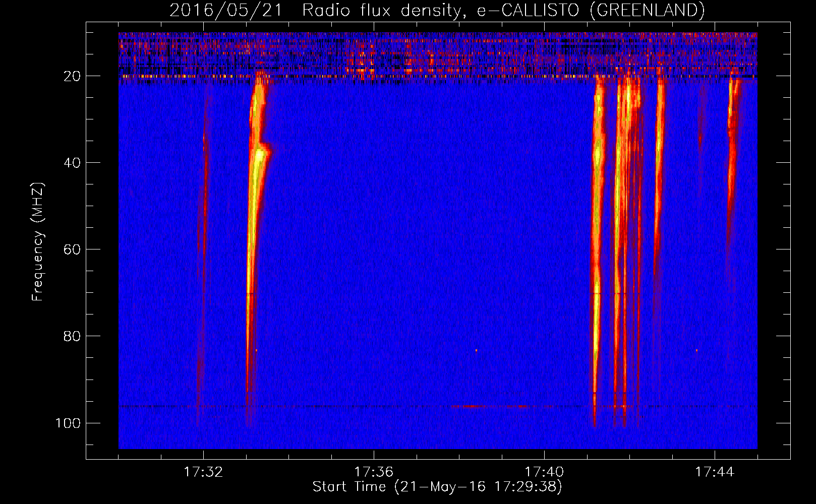Click the 80 MHz frequency tick label
816x504 pixels.
tap(72, 336)
